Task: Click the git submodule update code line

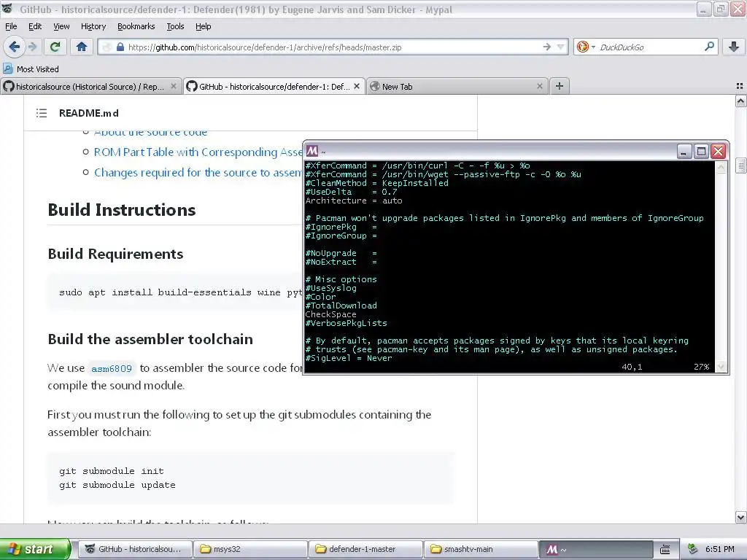Action: [117, 485]
